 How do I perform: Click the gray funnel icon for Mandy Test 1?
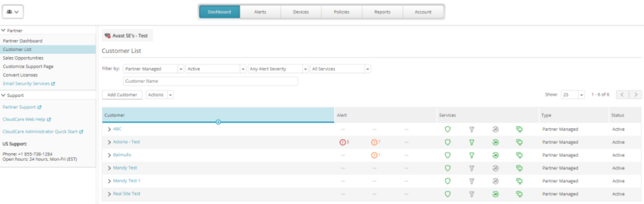point(471,181)
